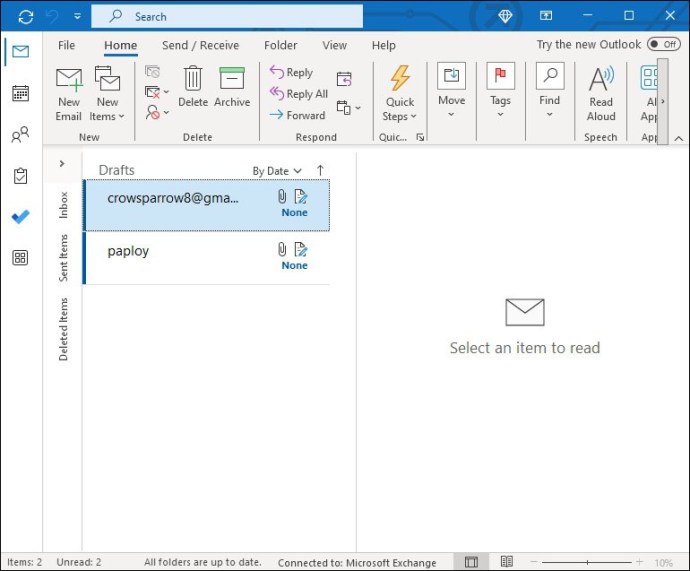Click the Archive icon
This screenshot has width=690, height=571.
coord(232,79)
